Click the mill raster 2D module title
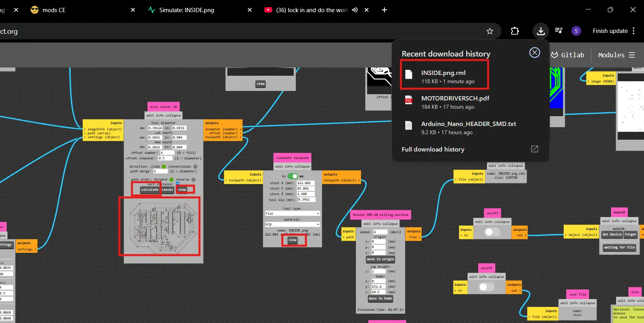This screenshot has width=644, height=323. tap(163, 107)
